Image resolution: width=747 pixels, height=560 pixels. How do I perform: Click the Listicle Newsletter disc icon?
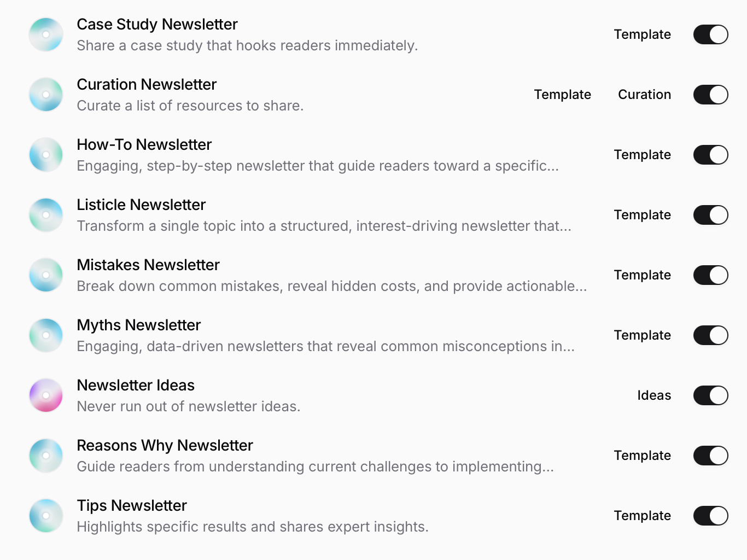click(46, 215)
